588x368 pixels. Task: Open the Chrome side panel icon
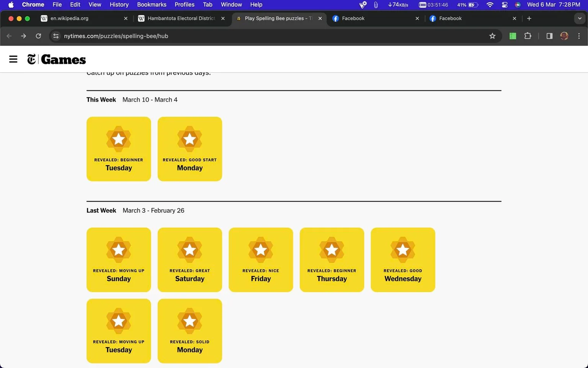click(549, 36)
